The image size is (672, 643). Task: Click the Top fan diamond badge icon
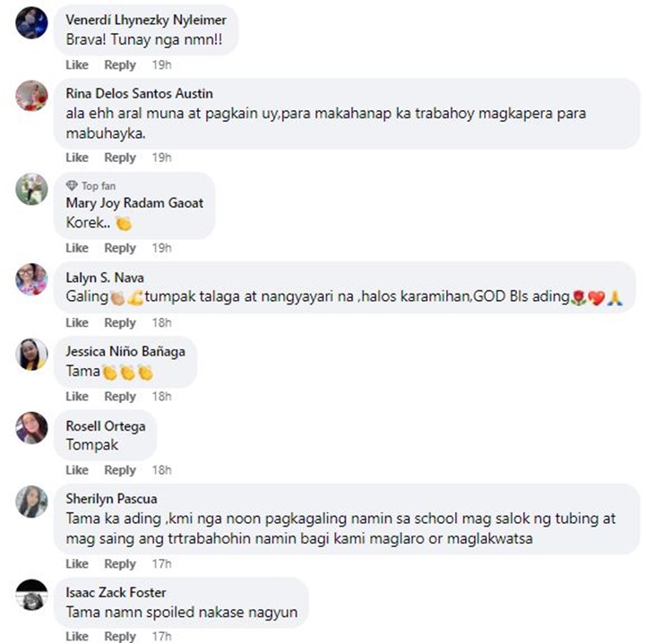72,185
